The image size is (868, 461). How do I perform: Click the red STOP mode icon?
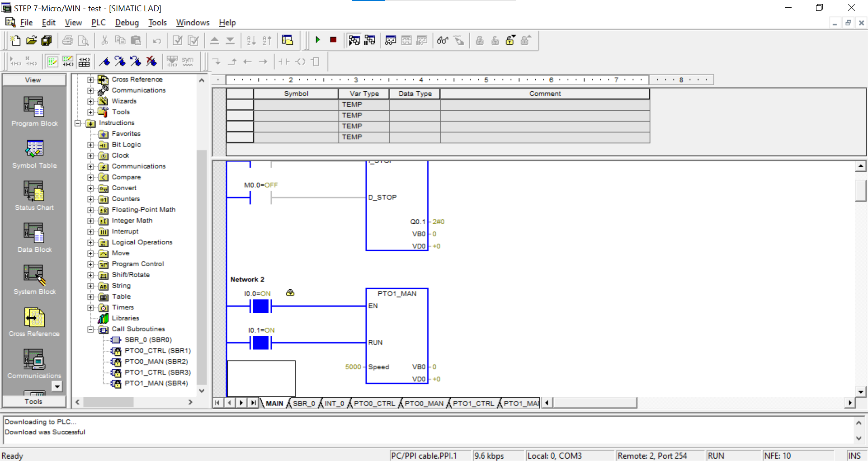[333, 40]
